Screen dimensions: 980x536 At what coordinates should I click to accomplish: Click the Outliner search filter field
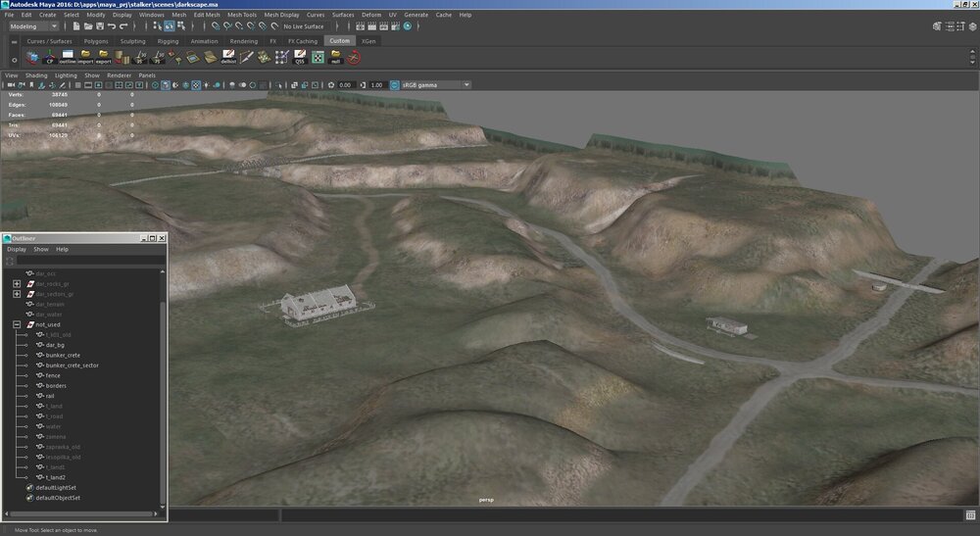tap(88, 262)
